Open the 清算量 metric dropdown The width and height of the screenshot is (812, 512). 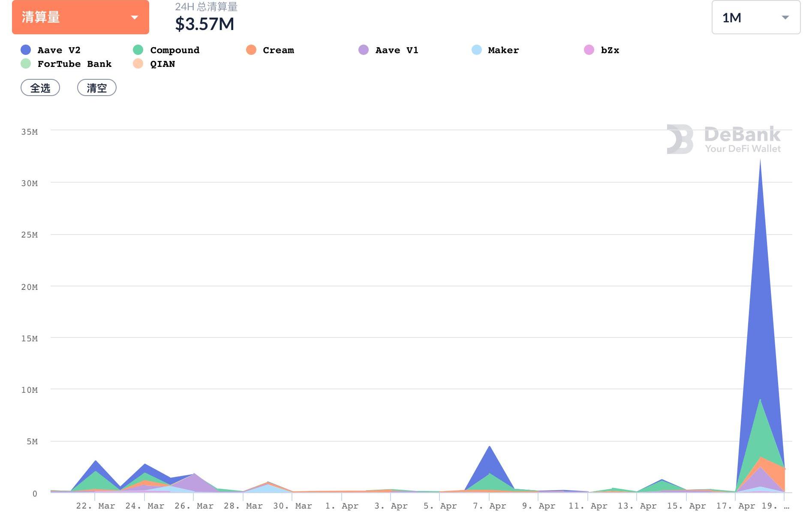pos(81,17)
